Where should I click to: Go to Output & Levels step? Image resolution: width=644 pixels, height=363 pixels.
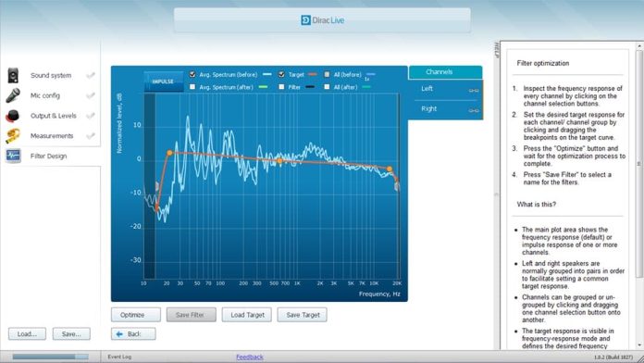[x=54, y=116]
